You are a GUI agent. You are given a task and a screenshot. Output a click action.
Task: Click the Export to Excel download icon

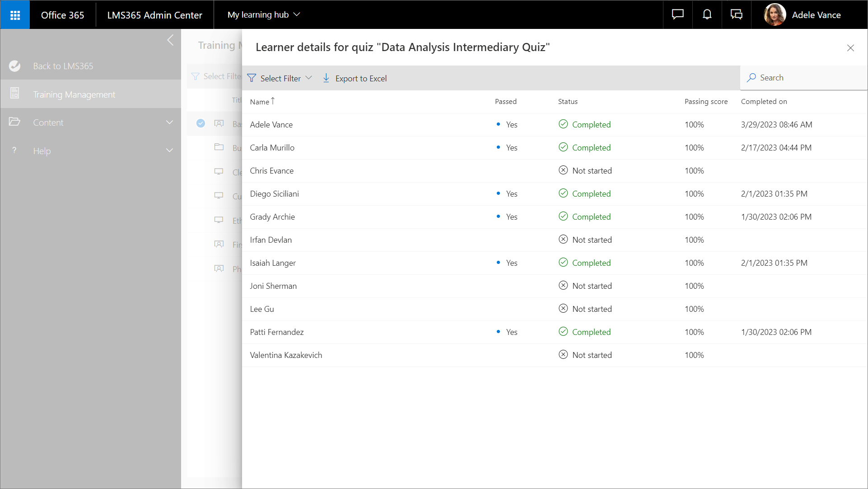(x=326, y=78)
